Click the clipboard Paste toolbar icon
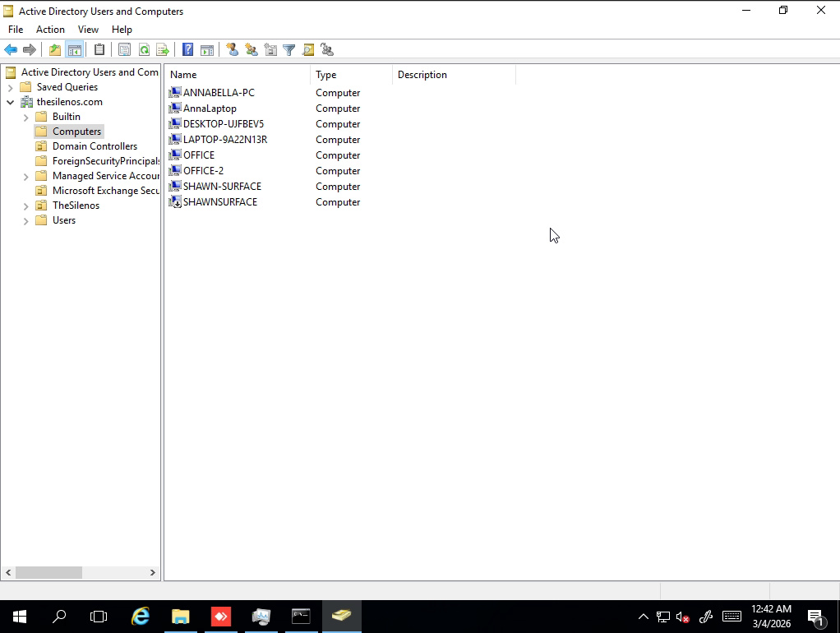 coord(99,50)
